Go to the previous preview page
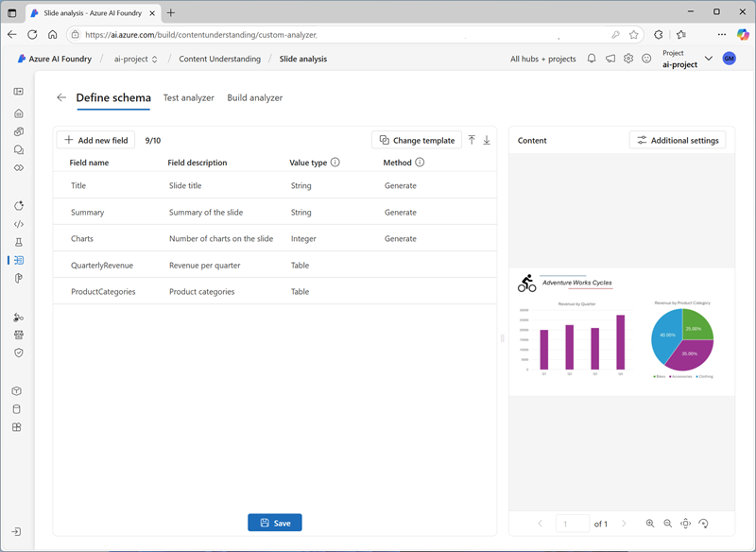This screenshot has height=552, width=756. pyautogui.click(x=540, y=524)
